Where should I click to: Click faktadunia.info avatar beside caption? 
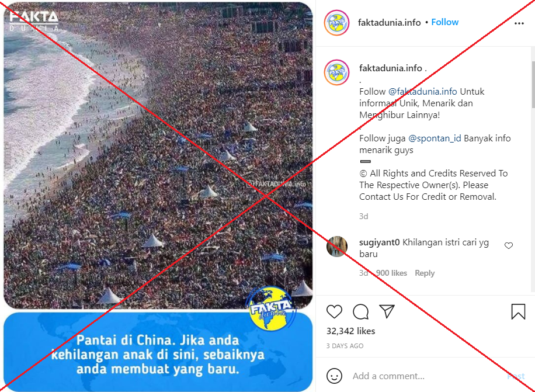[337, 72]
